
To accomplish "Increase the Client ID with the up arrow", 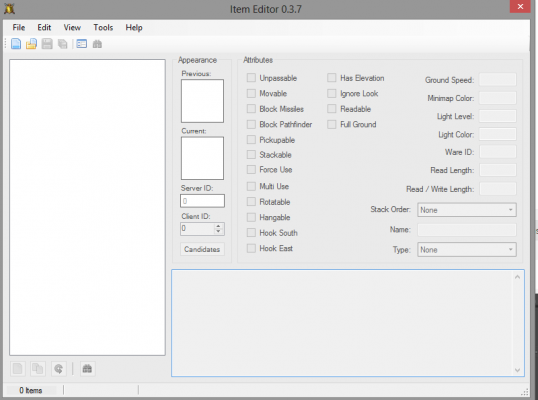I will [218, 226].
